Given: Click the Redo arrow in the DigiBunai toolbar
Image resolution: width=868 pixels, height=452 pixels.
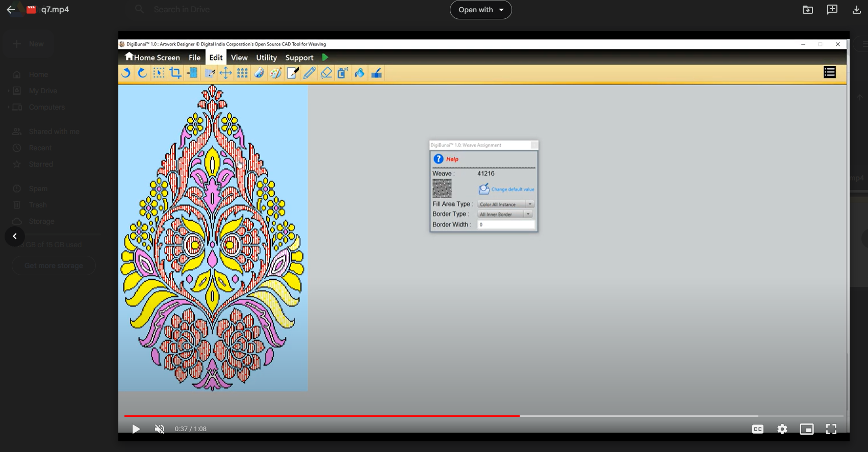Looking at the screenshot, I should coord(142,73).
